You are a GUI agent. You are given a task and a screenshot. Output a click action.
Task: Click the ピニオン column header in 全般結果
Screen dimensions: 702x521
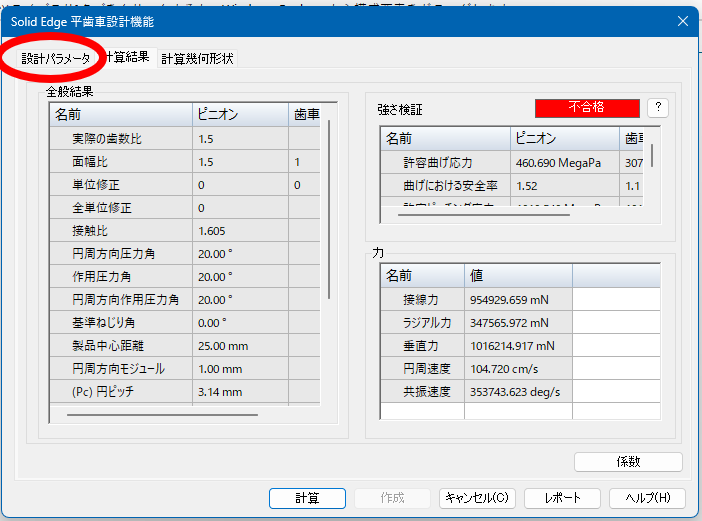coord(238,115)
